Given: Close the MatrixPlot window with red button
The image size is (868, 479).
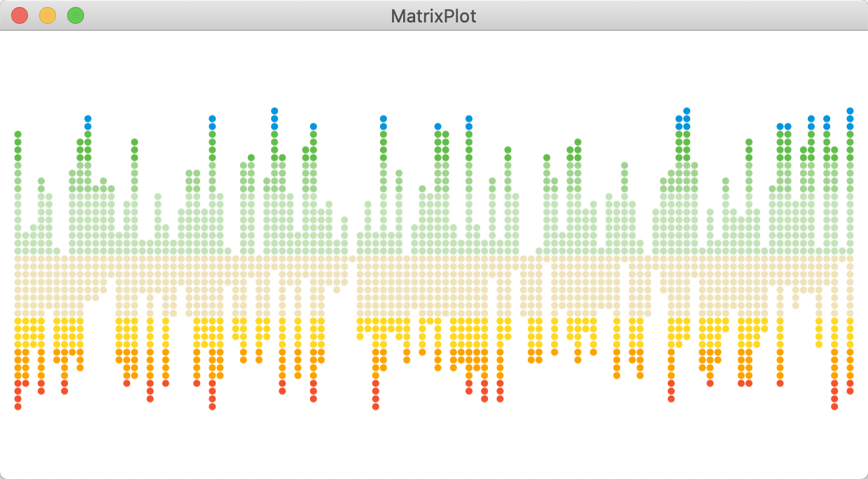Looking at the screenshot, I should 20,15.
